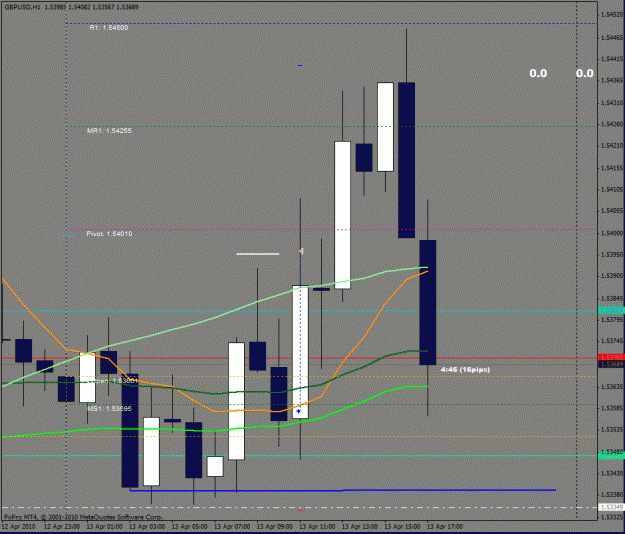Image resolution: width=625 pixels, height=534 pixels.
Task: Click price scale value 1.53380
Action: pyautogui.click(x=612, y=495)
